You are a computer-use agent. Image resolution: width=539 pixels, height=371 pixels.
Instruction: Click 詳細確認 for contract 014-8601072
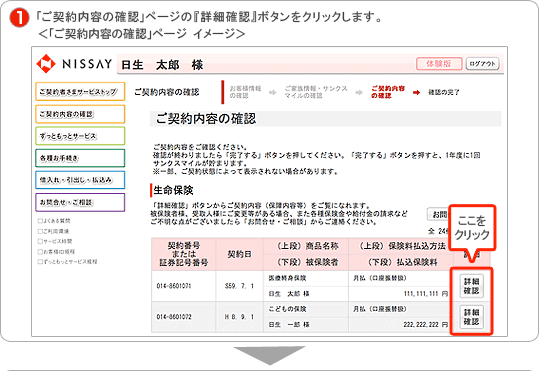pyautogui.click(x=471, y=317)
